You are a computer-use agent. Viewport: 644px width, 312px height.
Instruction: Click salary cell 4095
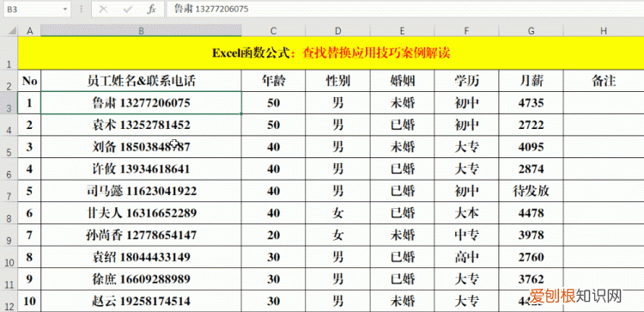[531, 147]
